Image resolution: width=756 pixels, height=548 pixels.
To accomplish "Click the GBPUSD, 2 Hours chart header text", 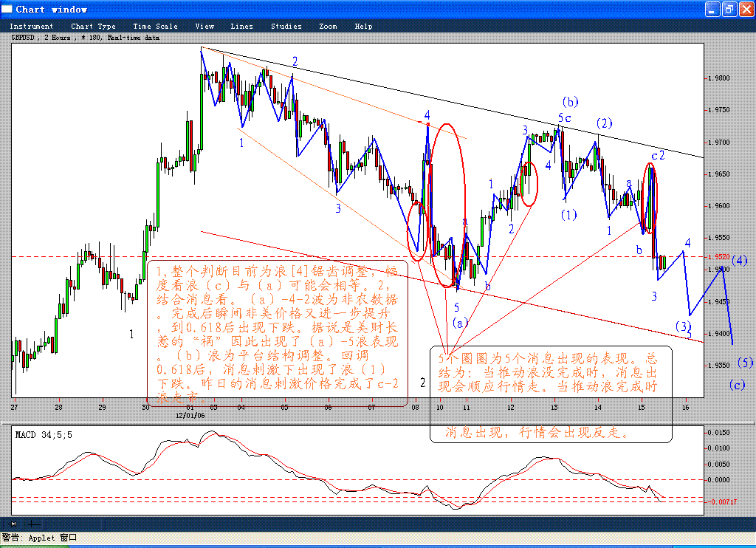I will click(x=86, y=37).
